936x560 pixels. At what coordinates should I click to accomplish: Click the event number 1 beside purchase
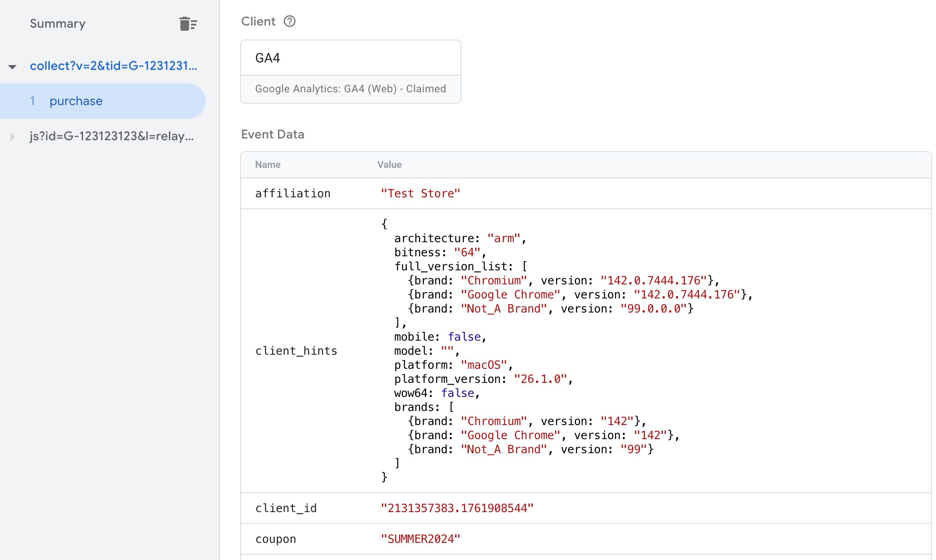[x=33, y=101]
